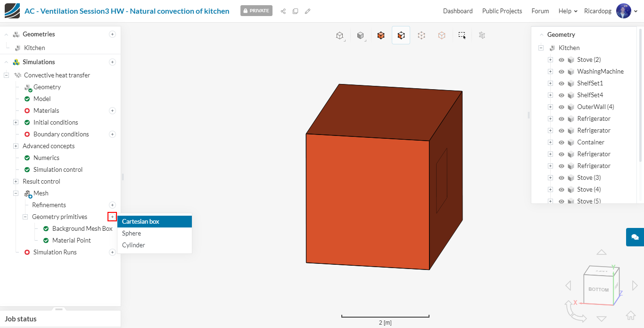Open user account dropdown arrow

pos(636,11)
